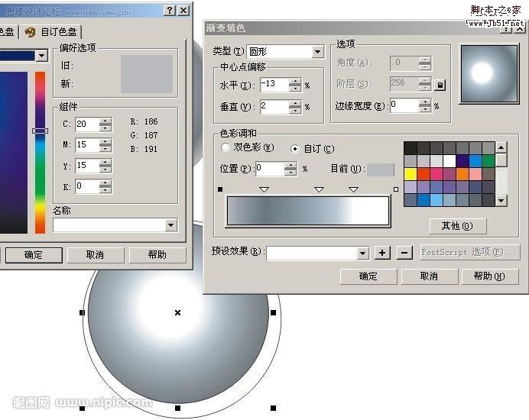Click the edge width input field
This screenshot has height=420, width=529.
(404, 105)
